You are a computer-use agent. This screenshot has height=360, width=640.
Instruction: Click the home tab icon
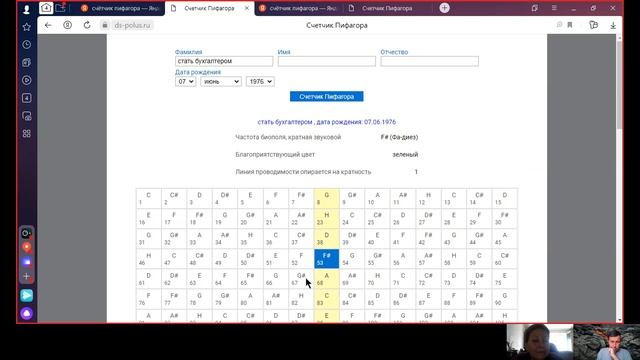click(46, 8)
